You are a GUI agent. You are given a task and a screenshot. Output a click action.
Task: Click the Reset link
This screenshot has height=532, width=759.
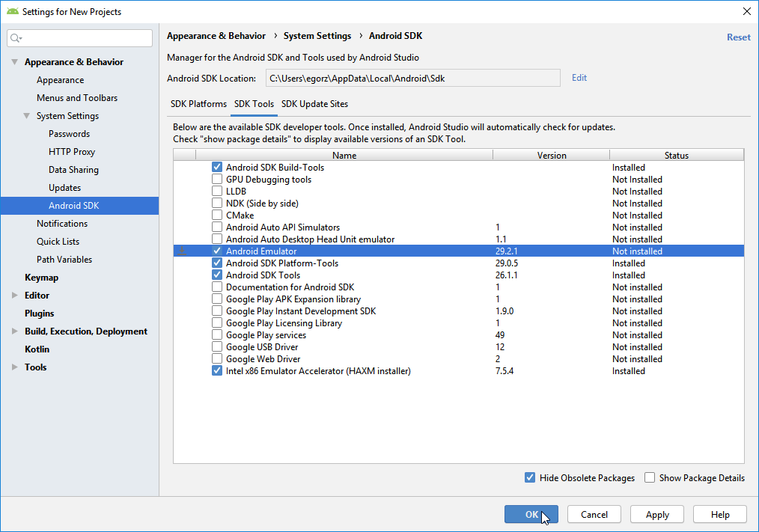738,37
